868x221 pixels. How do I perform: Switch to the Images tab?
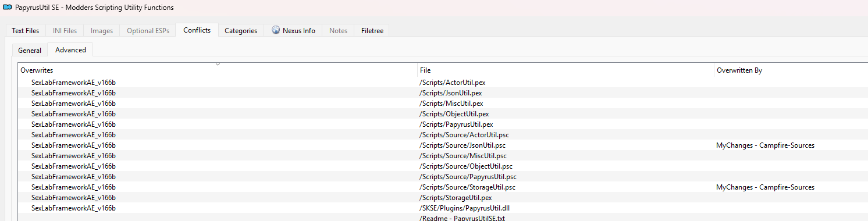click(102, 31)
